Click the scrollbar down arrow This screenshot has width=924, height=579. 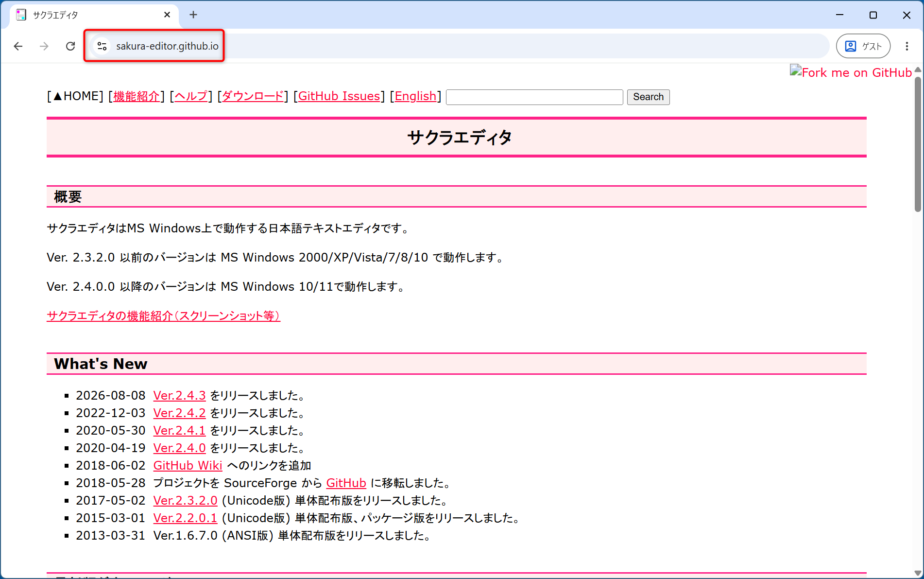(917, 573)
